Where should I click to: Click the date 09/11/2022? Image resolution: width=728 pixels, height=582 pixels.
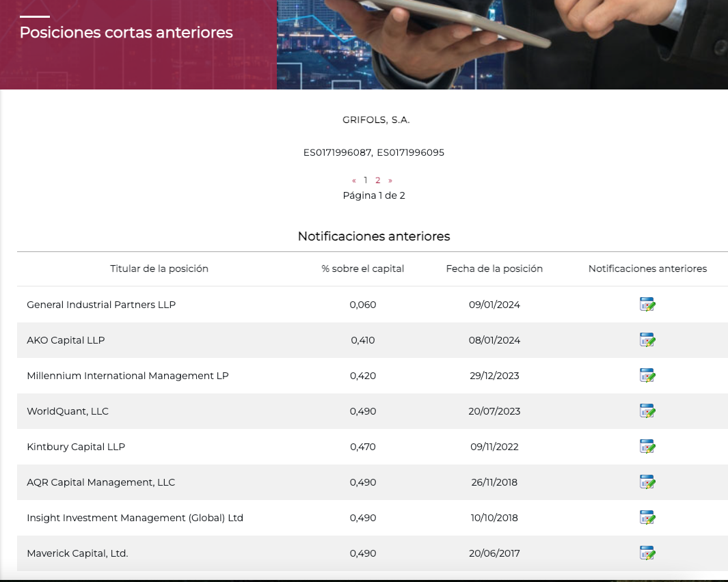494,447
